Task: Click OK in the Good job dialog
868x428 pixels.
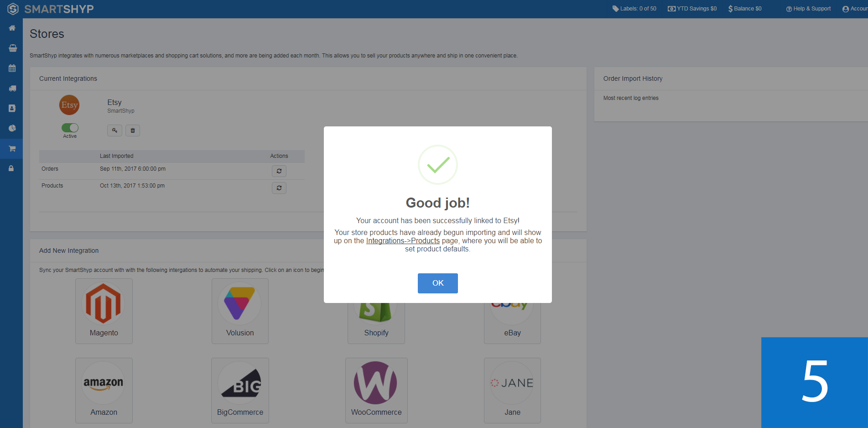Action: (437, 283)
